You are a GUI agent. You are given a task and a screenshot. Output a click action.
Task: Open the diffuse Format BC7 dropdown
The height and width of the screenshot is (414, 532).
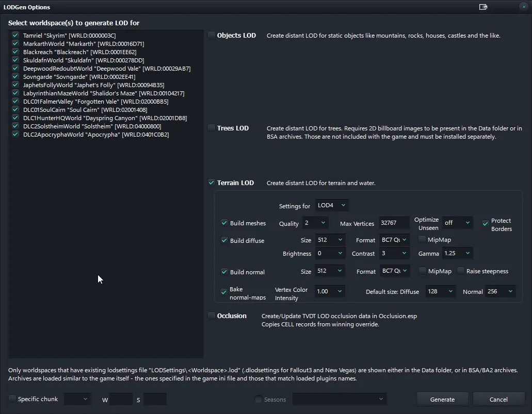coord(394,240)
